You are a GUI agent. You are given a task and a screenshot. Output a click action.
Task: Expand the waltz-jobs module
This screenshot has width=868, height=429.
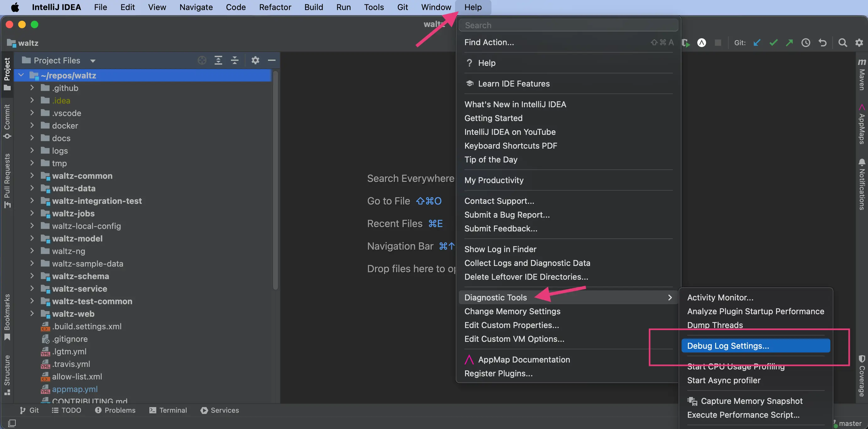[32, 213]
